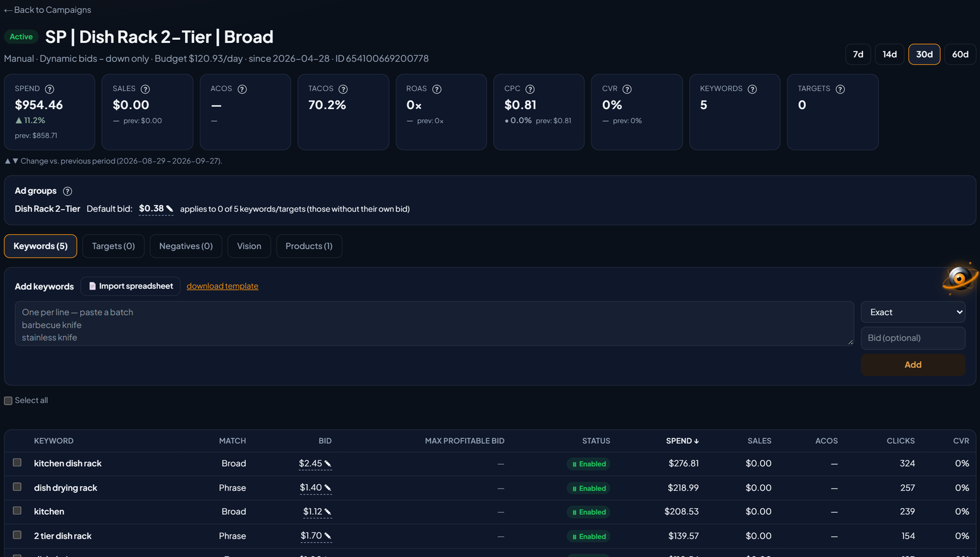Show the ROAS help icon tooltip
980x557 pixels.
[x=437, y=89]
